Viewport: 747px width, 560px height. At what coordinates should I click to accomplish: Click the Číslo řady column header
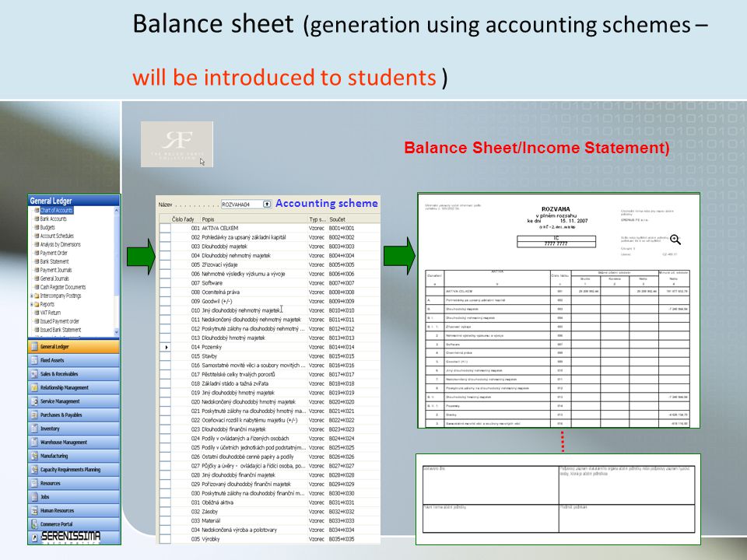pos(186,219)
